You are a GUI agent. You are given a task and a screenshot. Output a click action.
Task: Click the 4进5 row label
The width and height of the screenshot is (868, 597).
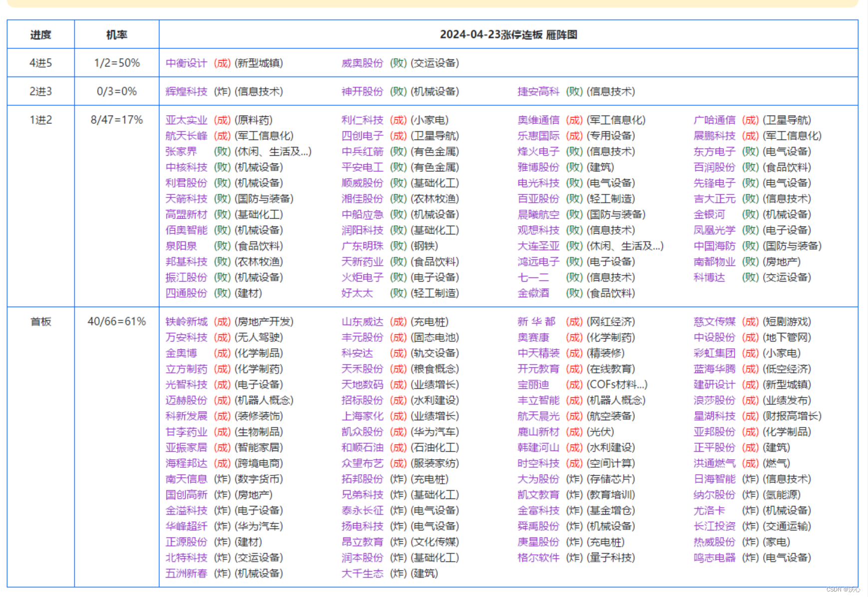[40, 63]
